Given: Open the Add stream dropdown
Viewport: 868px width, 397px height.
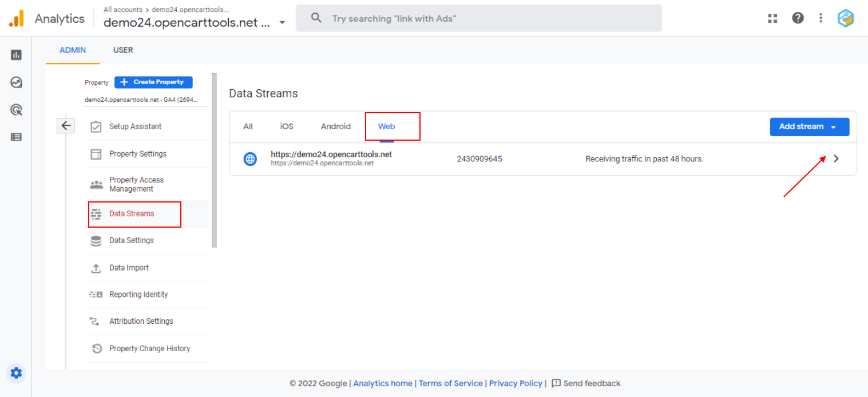Looking at the screenshot, I should 810,126.
